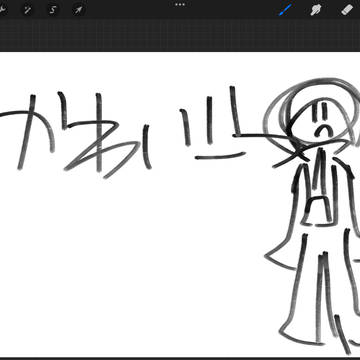Activate the Transform arrow tool
Image resolution: width=360 pixels, height=360 pixels.
(x=78, y=10)
